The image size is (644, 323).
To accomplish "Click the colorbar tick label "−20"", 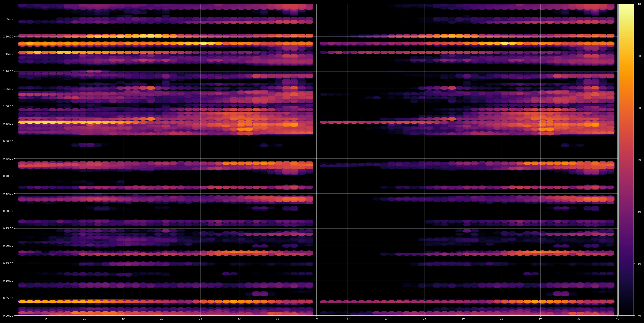I will coord(638,56).
